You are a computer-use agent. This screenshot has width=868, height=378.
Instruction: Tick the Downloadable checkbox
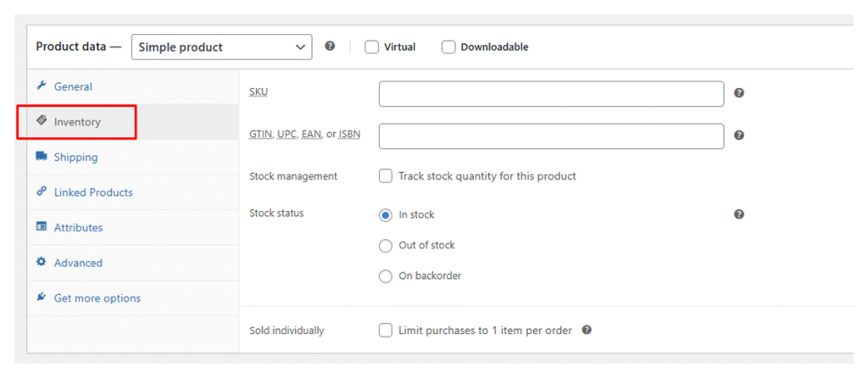(448, 47)
